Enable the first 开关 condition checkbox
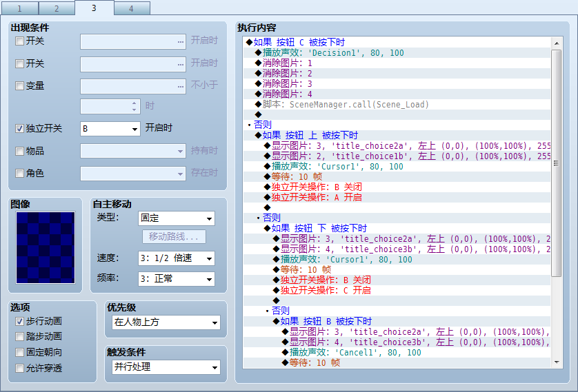This screenshot has width=578, height=392. click(x=19, y=41)
